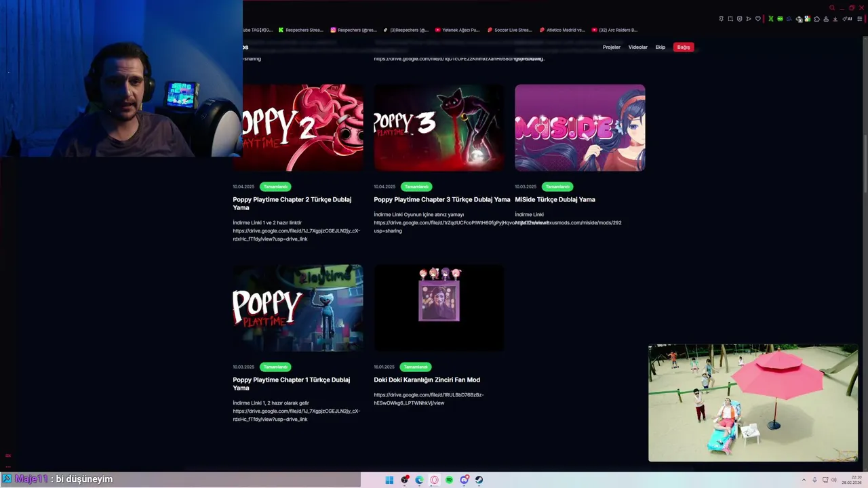Screen dimensions: 868x488
Task: Open the (32) Arc Raiders bookmark
Action: pyautogui.click(x=614, y=30)
